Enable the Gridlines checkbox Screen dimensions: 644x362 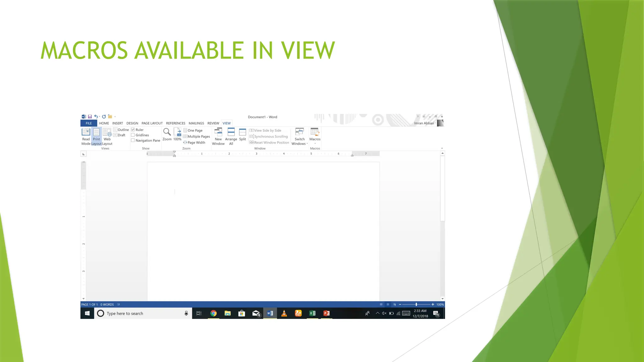pyautogui.click(x=133, y=135)
